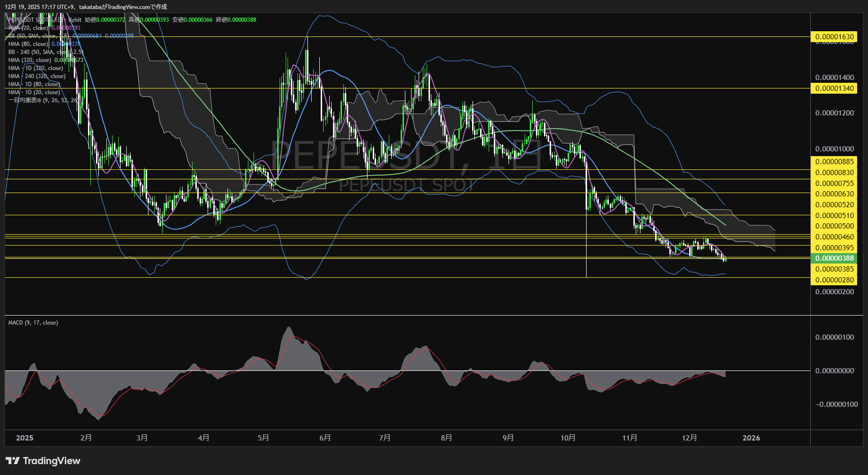Click the yellow 0.00000885 price label
Screen dimensions: 868x475
click(x=834, y=162)
